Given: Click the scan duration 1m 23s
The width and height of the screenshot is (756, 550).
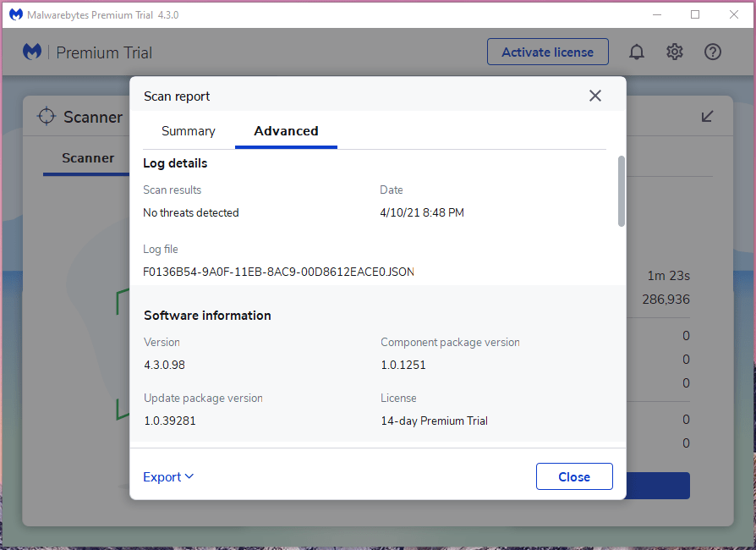Looking at the screenshot, I should tap(669, 276).
